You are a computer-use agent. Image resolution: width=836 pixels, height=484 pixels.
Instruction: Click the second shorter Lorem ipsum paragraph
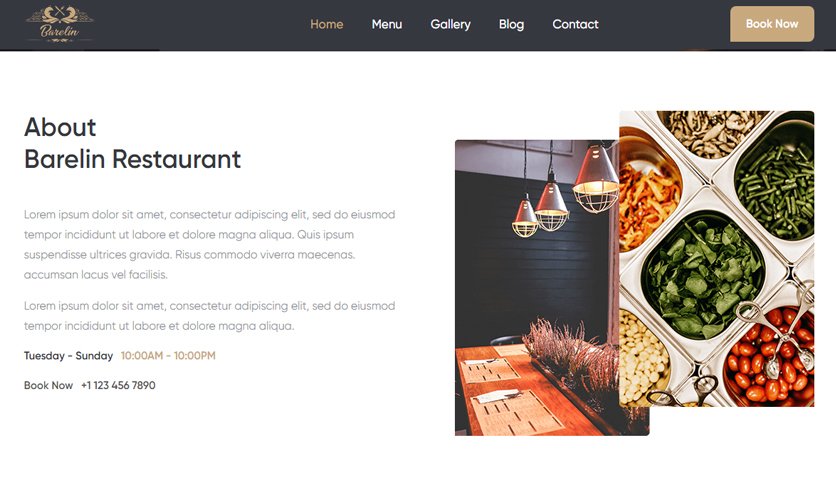click(x=210, y=316)
